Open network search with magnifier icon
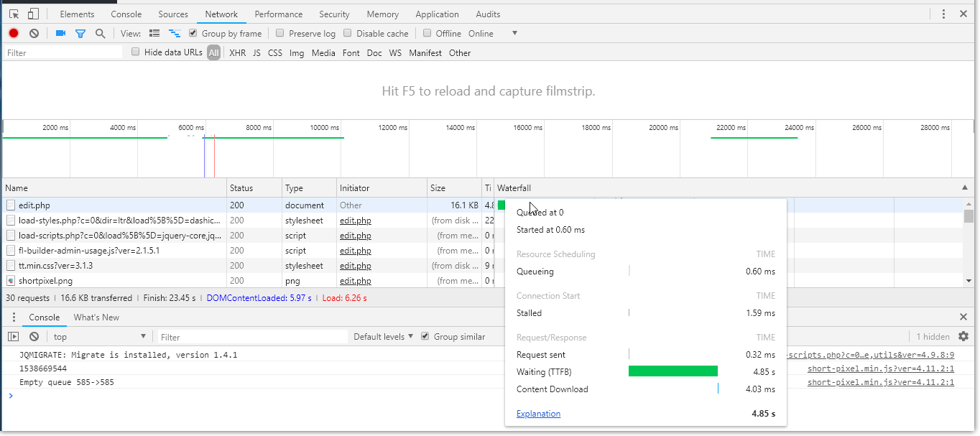This screenshot has height=436, width=980. pos(101,33)
